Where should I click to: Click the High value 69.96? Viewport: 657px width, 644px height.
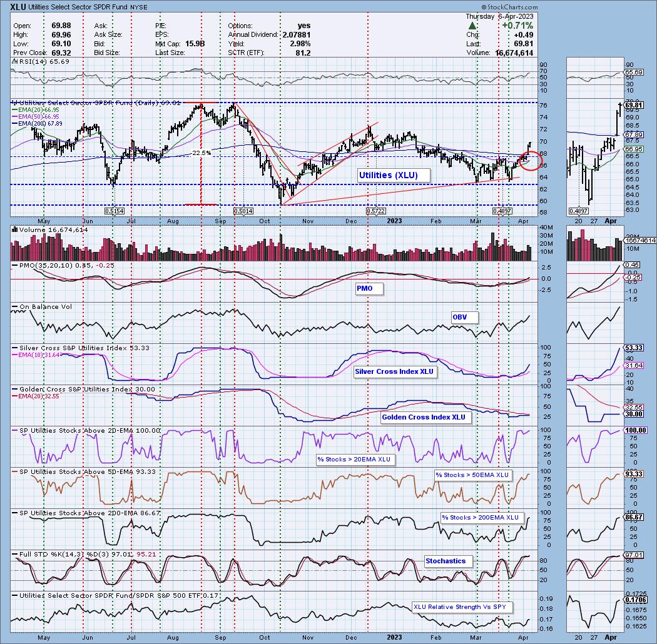click(61, 35)
